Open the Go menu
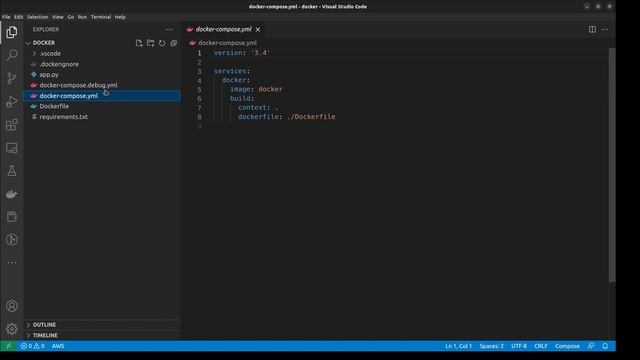 coord(71,17)
